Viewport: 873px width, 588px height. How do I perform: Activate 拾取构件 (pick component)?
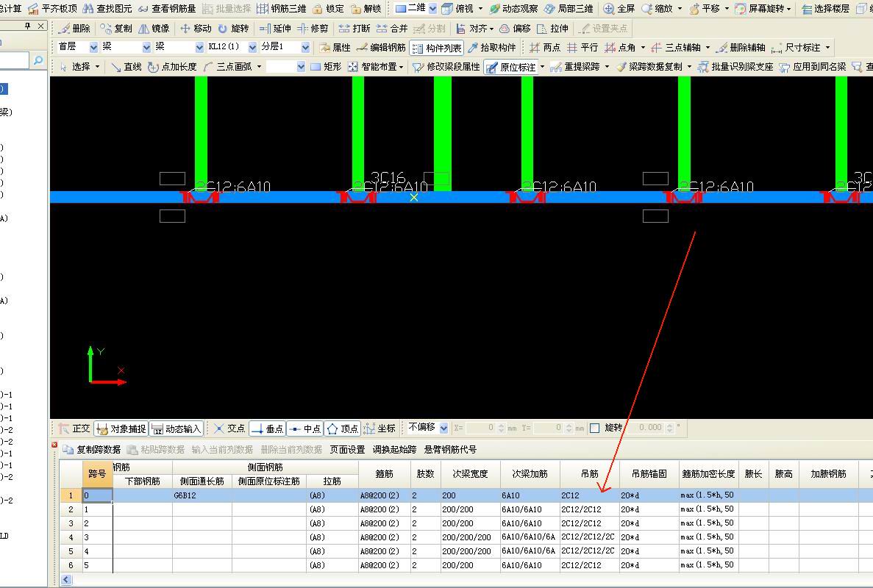(x=492, y=48)
